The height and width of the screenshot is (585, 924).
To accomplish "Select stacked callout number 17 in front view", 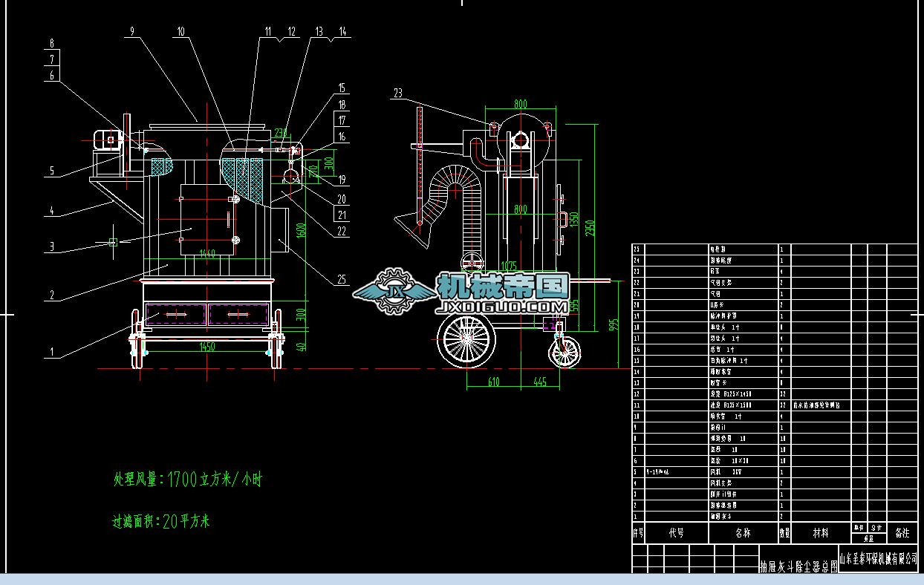I will pos(342,120).
